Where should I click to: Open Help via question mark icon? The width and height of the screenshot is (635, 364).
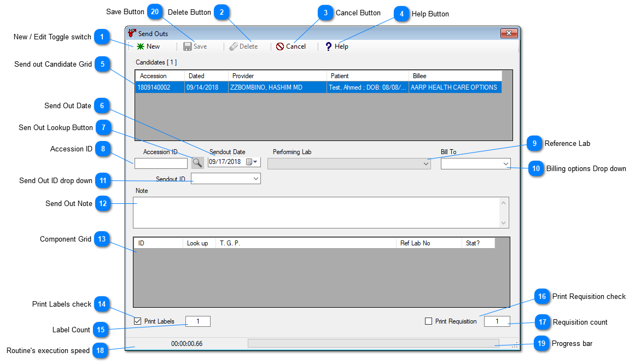328,46
